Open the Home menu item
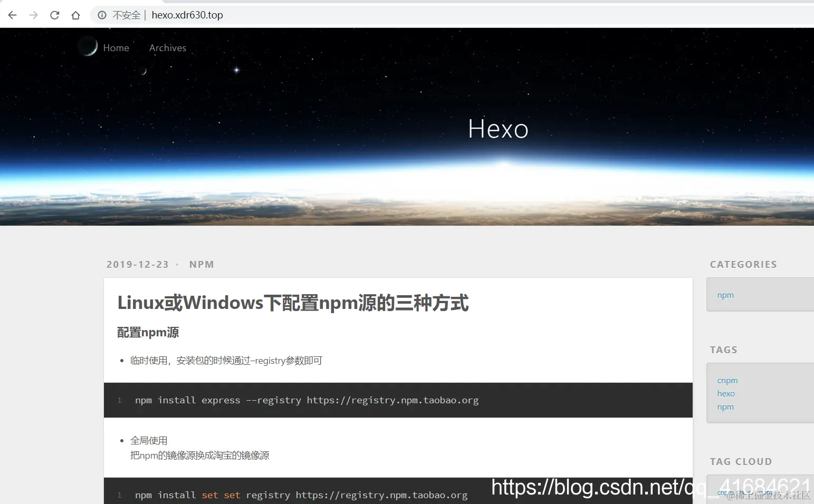814x504 pixels. [x=116, y=48]
